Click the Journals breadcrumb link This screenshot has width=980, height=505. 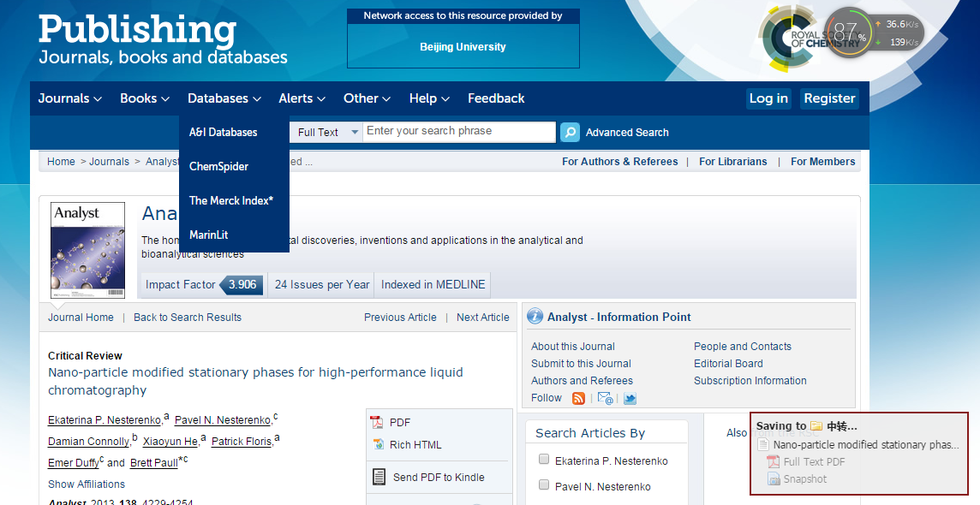tap(109, 162)
